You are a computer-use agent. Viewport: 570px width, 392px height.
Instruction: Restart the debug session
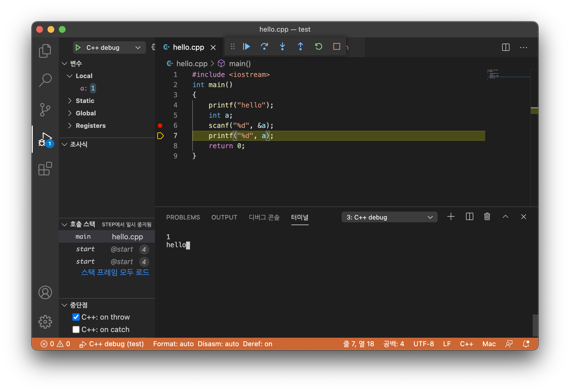319,46
